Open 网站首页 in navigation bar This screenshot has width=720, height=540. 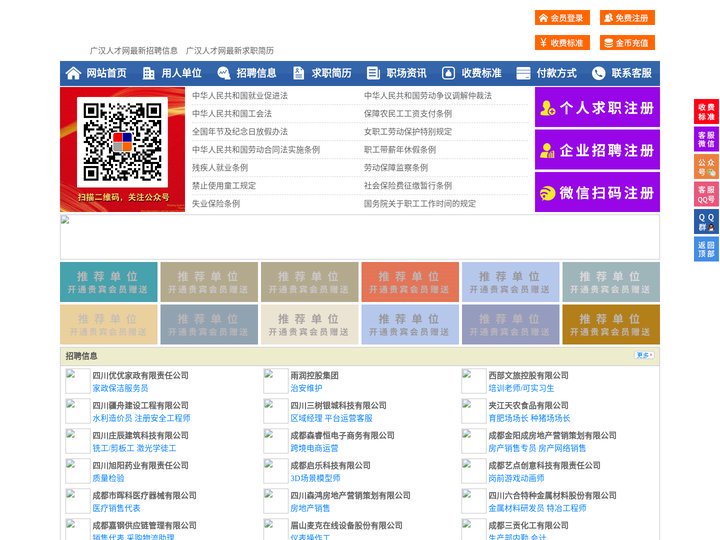tap(106, 73)
